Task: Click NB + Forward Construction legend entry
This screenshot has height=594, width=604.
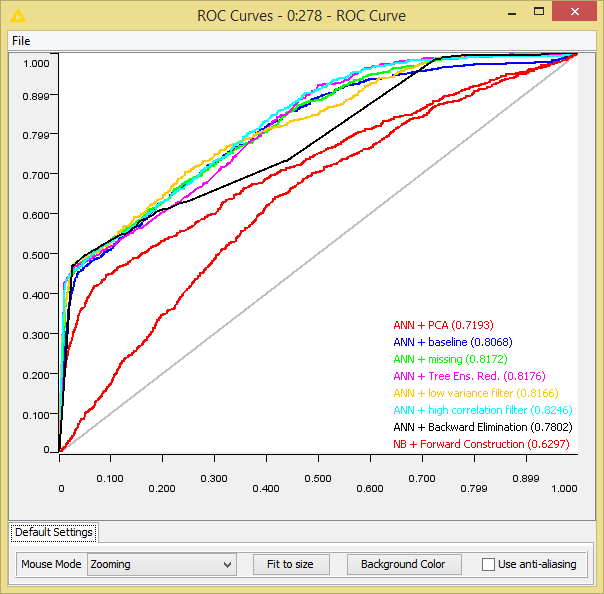Action: pyautogui.click(x=481, y=444)
